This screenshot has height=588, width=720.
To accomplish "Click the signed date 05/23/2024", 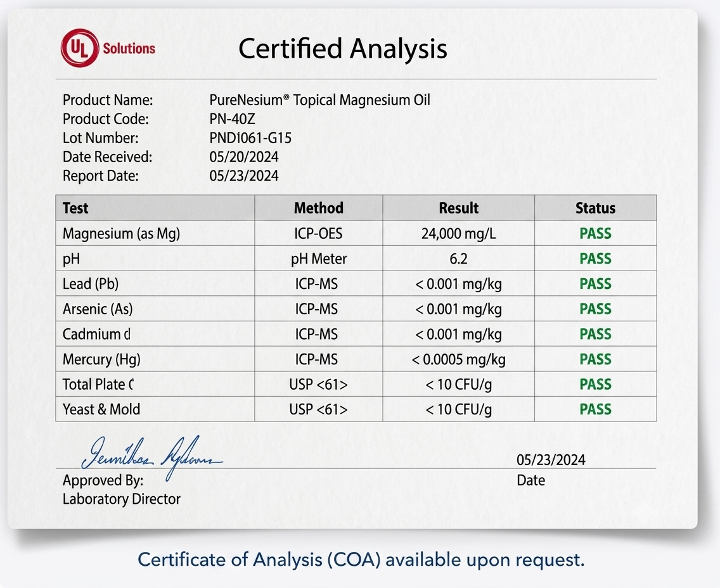I will (551, 459).
